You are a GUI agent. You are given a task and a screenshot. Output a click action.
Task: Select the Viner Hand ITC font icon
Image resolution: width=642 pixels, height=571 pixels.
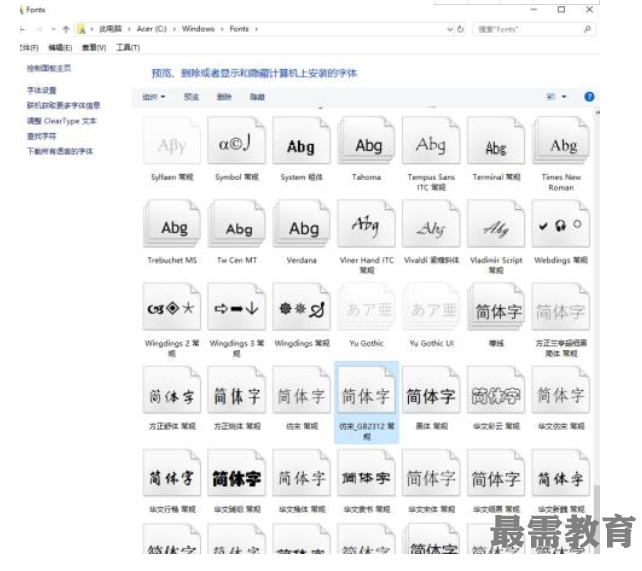point(366,223)
